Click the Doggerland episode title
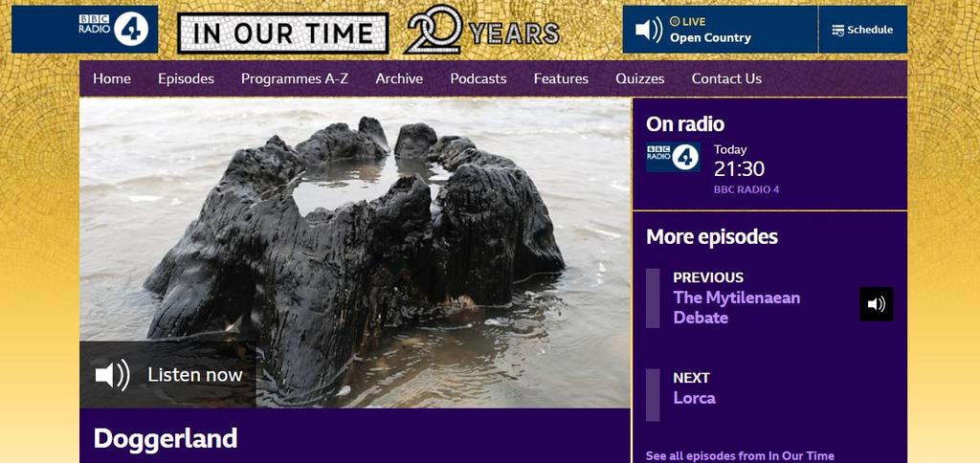 click(165, 439)
